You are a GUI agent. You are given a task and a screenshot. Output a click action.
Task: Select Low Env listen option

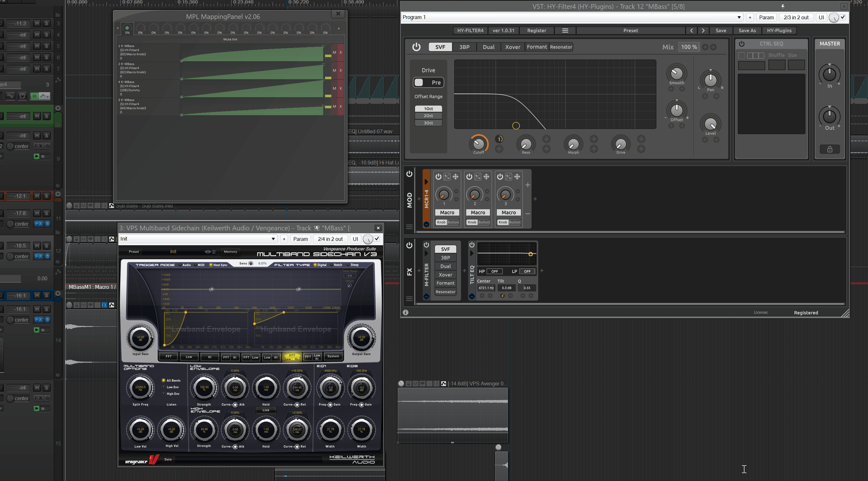(x=163, y=387)
